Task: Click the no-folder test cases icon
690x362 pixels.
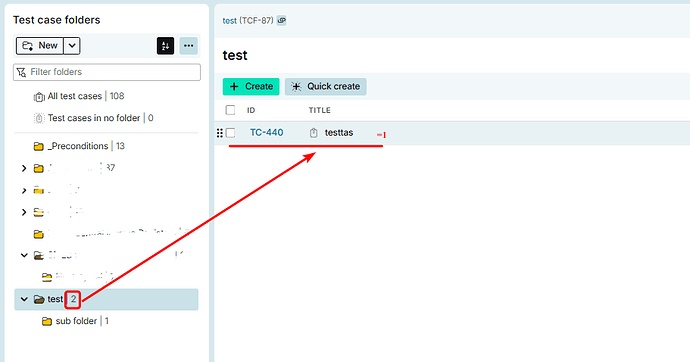Action: coord(39,118)
